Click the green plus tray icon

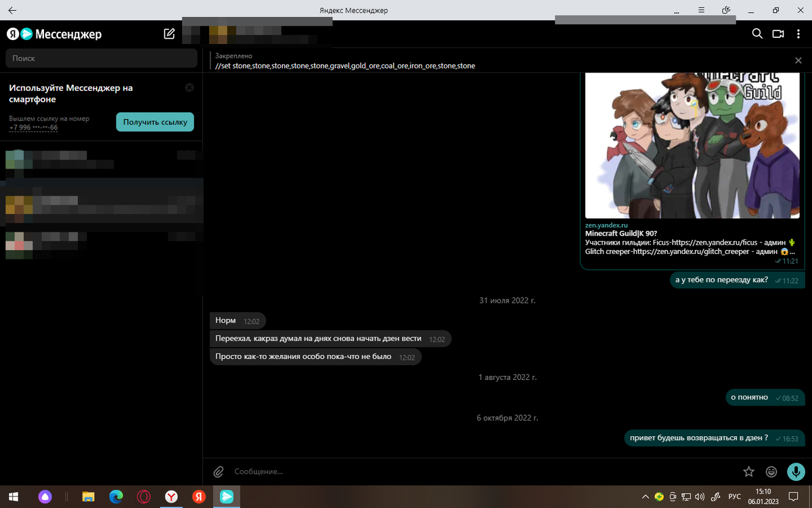[658, 496]
